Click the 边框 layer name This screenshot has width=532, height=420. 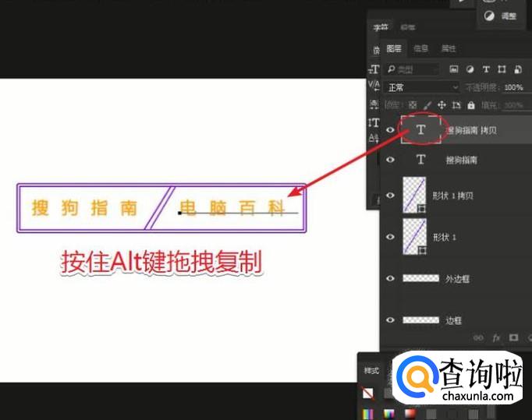coord(453,320)
